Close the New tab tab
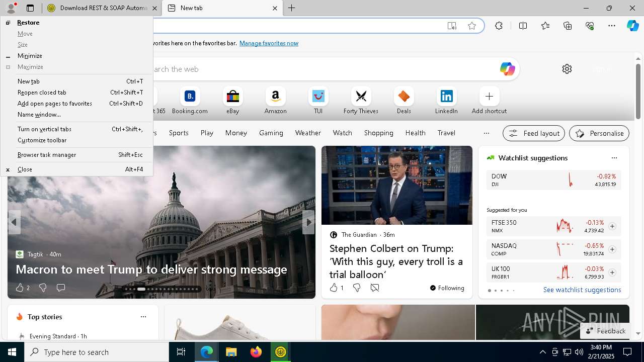Screen dimensions: 644x362 [275, 8]
